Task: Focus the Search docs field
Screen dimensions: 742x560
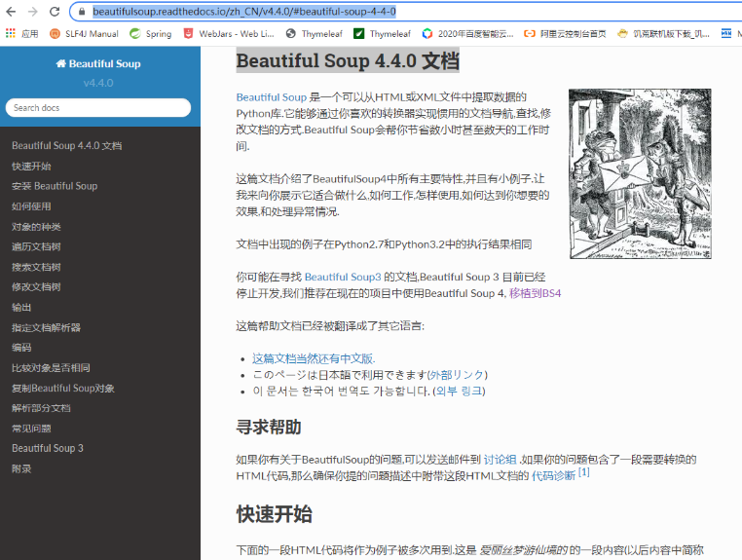Action: pyautogui.click(x=98, y=108)
